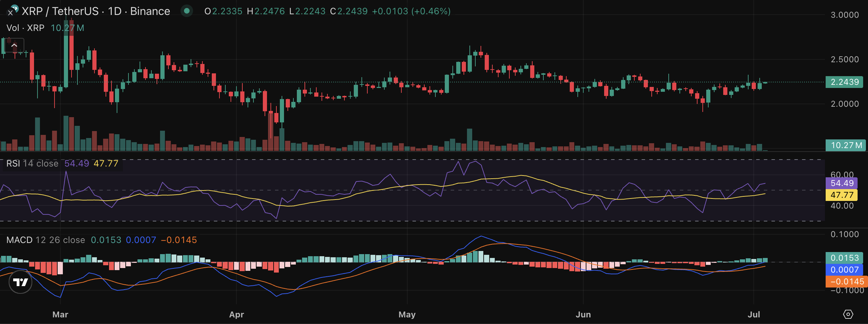Click the change value +0.0103 (+0.46%)
The height and width of the screenshot is (324, 868).
tap(411, 11)
